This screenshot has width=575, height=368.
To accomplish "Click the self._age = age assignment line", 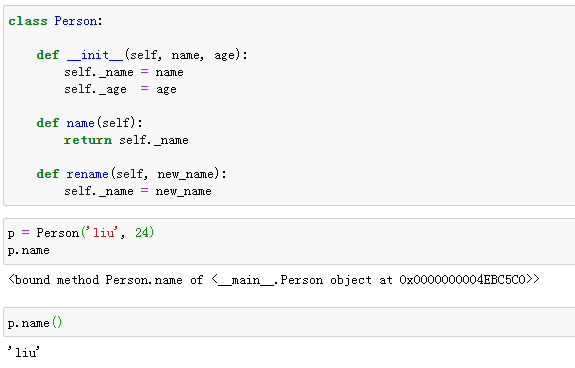I will pos(120,89).
